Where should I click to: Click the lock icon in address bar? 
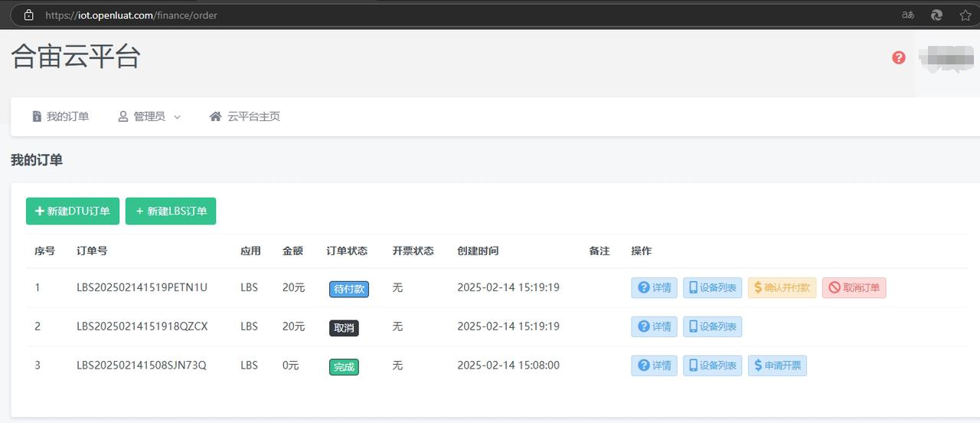click(29, 15)
